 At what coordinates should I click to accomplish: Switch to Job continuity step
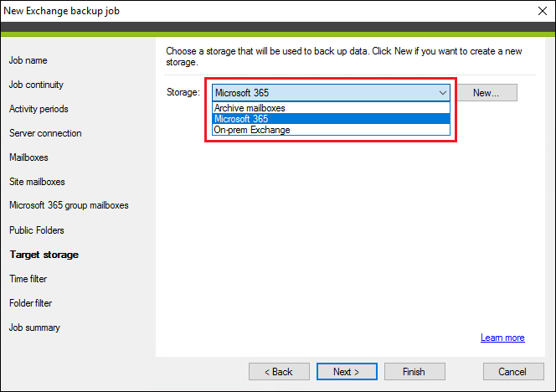click(x=36, y=85)
